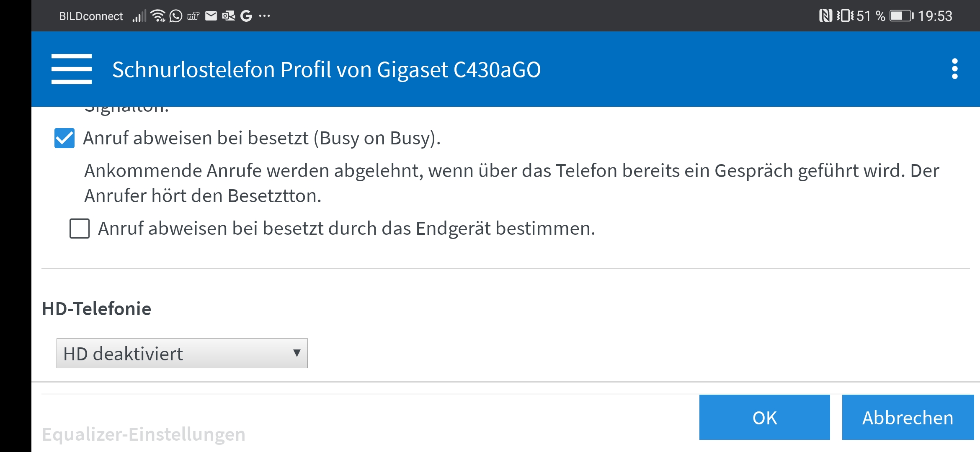Tap the Outlook notification icon
The width and height of the screenshot is (980, 452).
click(228, 16)
